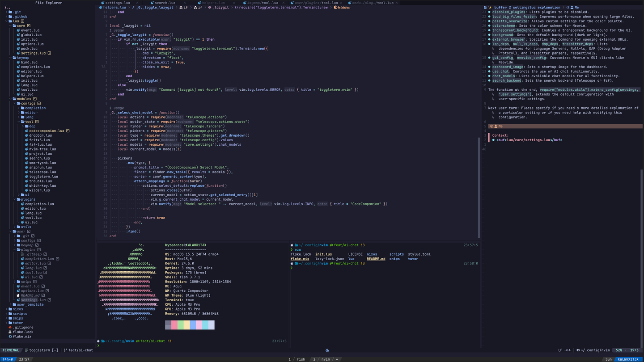Click the gitignore file icon in explorer

click(10, 328)
